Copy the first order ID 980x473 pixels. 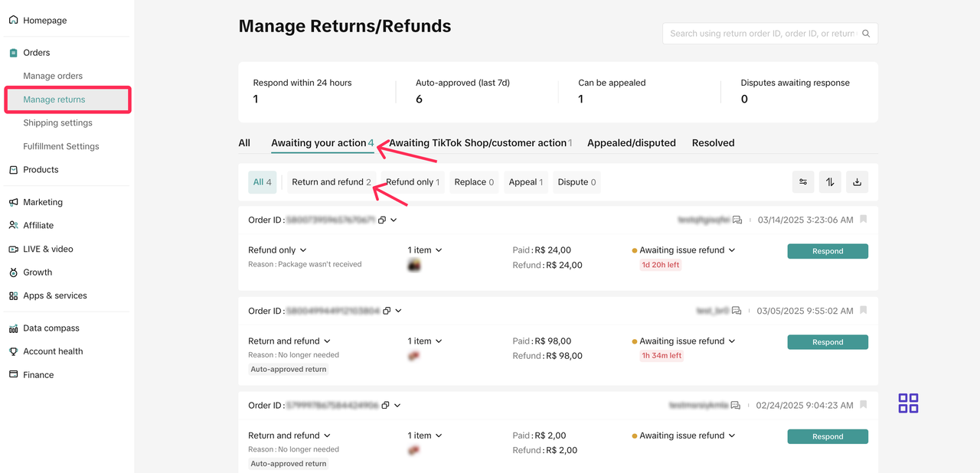[382, 220]
